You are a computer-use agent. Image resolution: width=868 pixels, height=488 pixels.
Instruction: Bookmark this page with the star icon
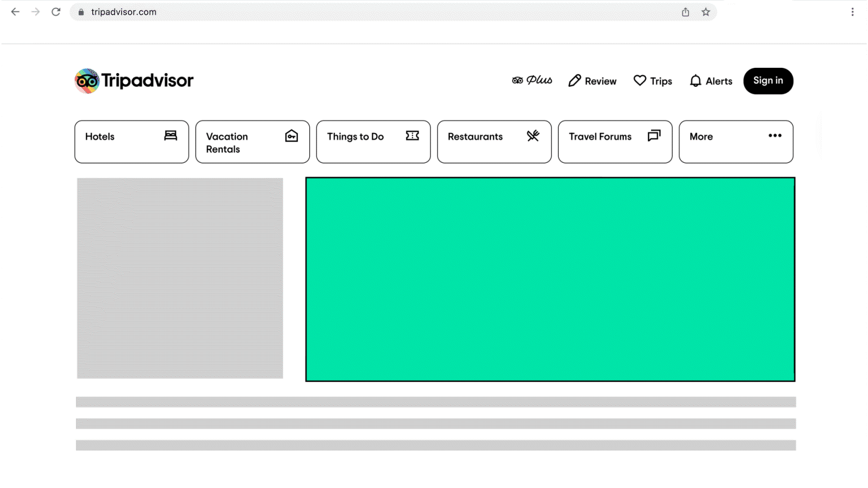[706, 12]
